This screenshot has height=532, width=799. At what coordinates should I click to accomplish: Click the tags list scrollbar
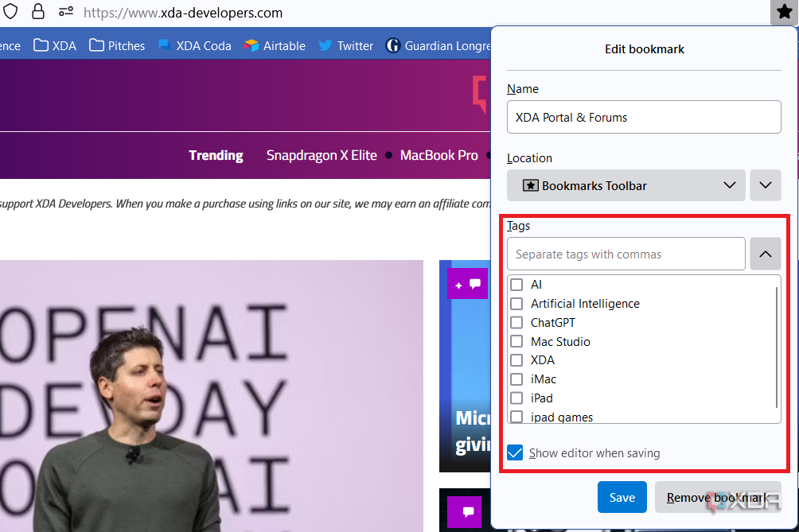(x=777, y=348)
